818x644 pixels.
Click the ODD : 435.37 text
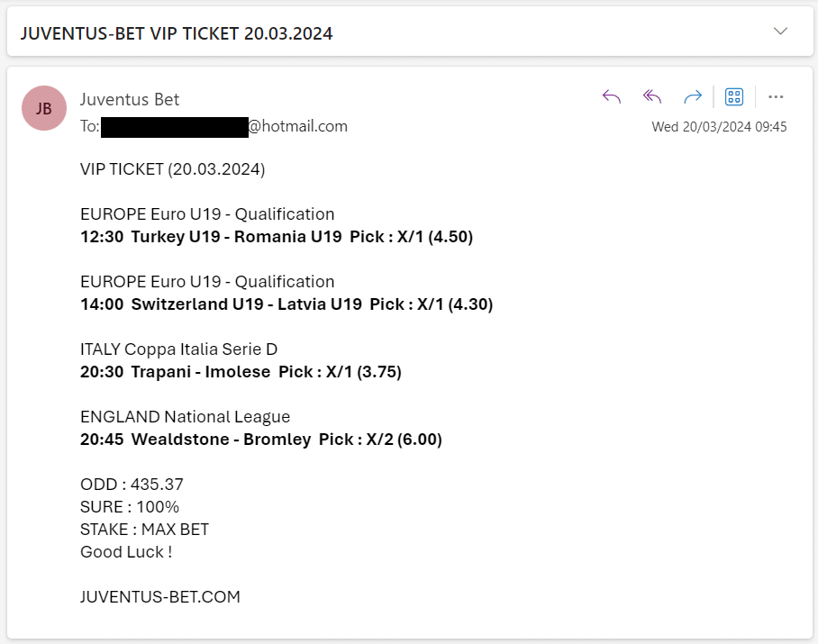pos(132,485)
